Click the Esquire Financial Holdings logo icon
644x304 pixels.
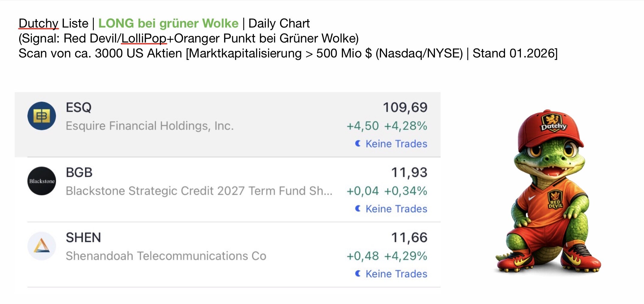pyautogui.click(x=42, y=116)
